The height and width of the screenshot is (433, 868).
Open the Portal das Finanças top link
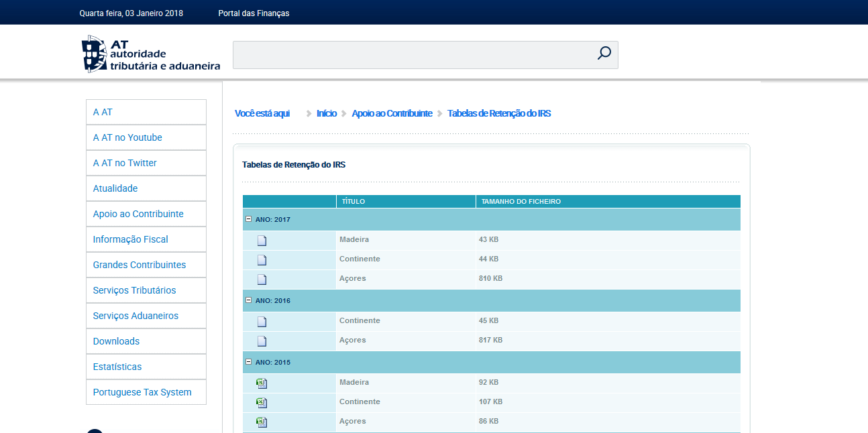coord(254,13)
